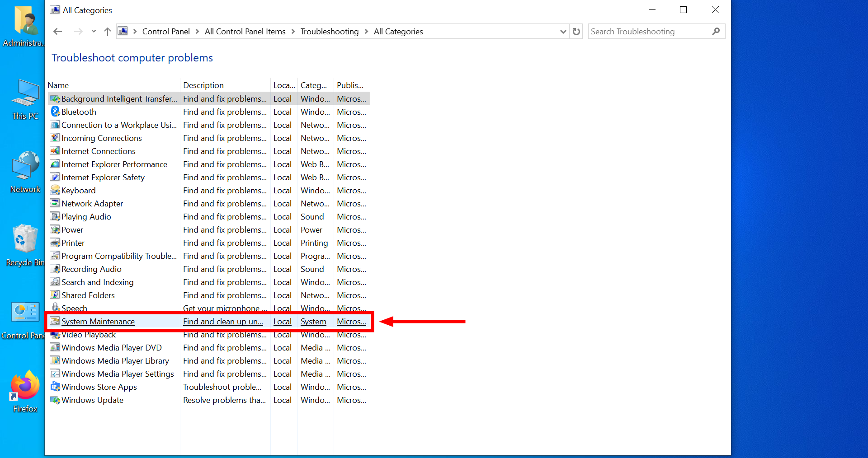The image size is (868, 458).
Task: Sort by the Name column header
Action: click(113, 85)
